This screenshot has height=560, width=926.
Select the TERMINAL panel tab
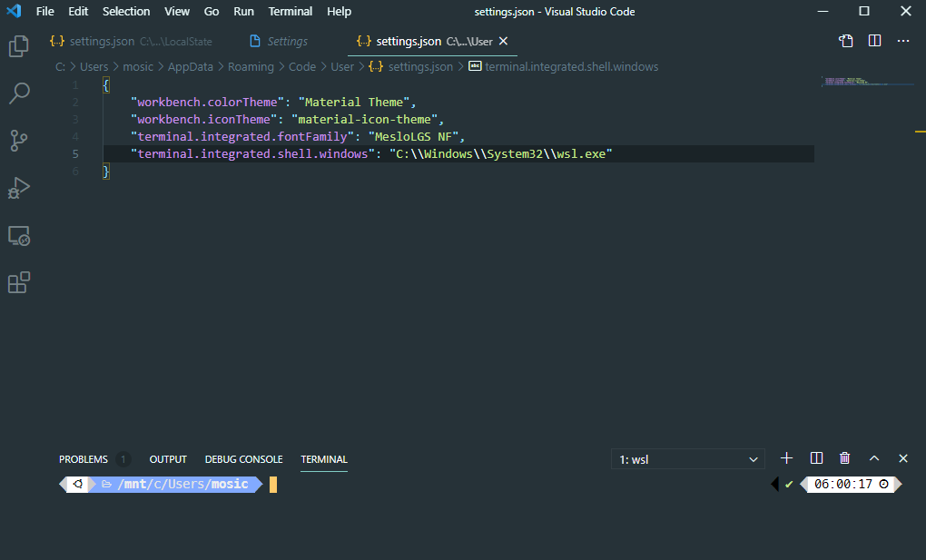(323, 459)
